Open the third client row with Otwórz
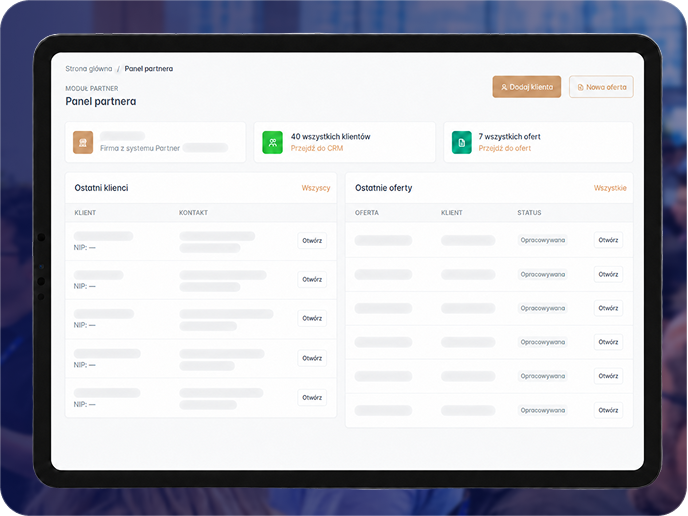This screenshot has height=516, width=688. point(312,318)
